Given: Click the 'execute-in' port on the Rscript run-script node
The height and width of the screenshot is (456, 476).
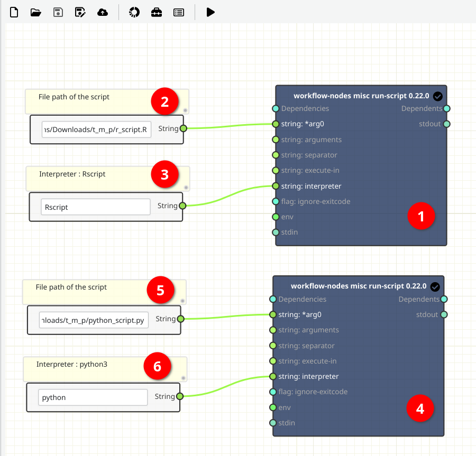Looking at the screenshot, I should [276, 170].
